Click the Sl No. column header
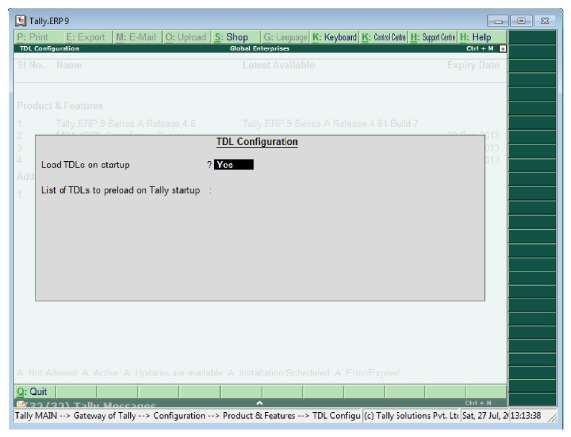 click(31, 65)
